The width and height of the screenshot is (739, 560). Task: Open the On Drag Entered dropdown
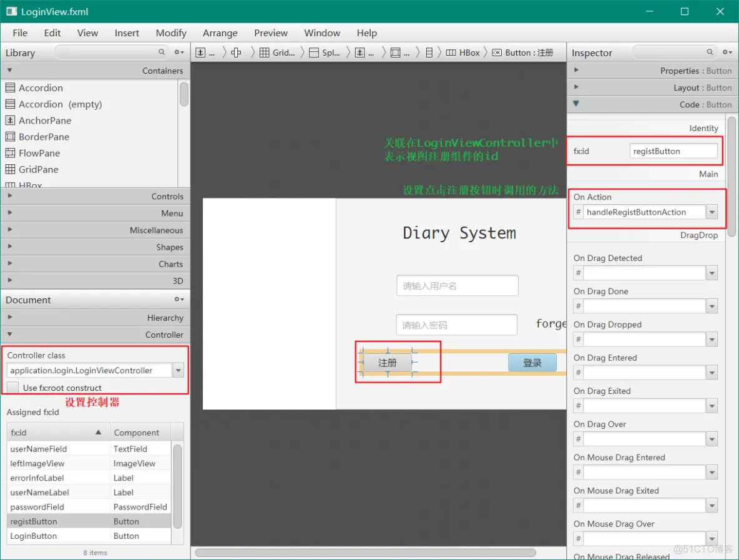click(712, 373)
